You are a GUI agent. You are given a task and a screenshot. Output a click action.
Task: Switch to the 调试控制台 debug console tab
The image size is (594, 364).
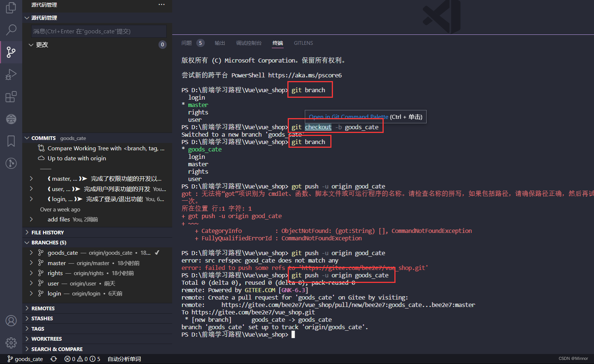coord(249,43)
